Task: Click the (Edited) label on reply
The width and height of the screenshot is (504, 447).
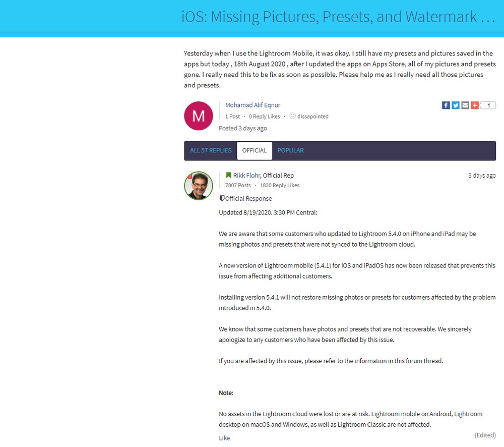Action: (x=485, y=435)
